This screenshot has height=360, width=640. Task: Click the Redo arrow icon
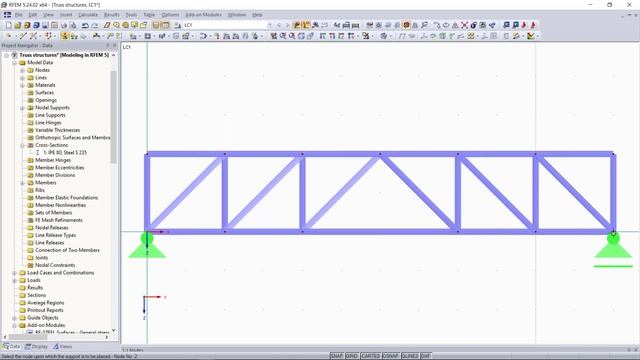[94, 25]
